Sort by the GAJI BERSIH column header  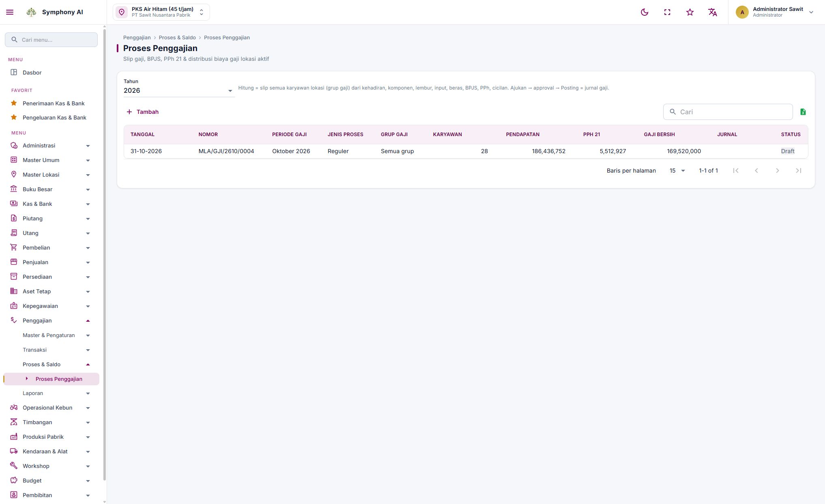tap(659, 135)
